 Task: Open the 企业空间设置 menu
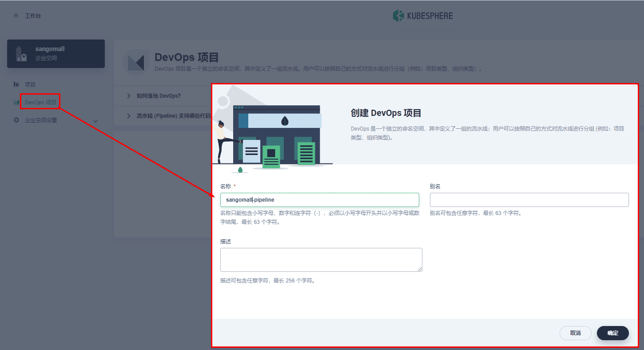41,120
